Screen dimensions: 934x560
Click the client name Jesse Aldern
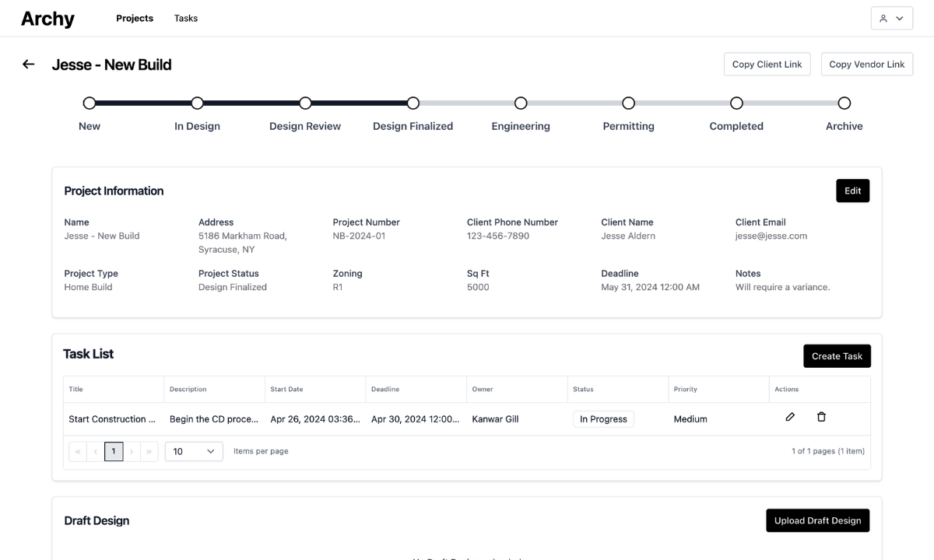click(628, 236)
